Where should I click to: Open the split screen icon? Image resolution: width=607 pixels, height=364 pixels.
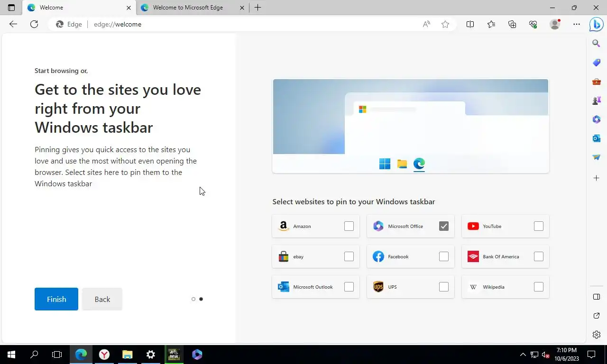(470, 24)
